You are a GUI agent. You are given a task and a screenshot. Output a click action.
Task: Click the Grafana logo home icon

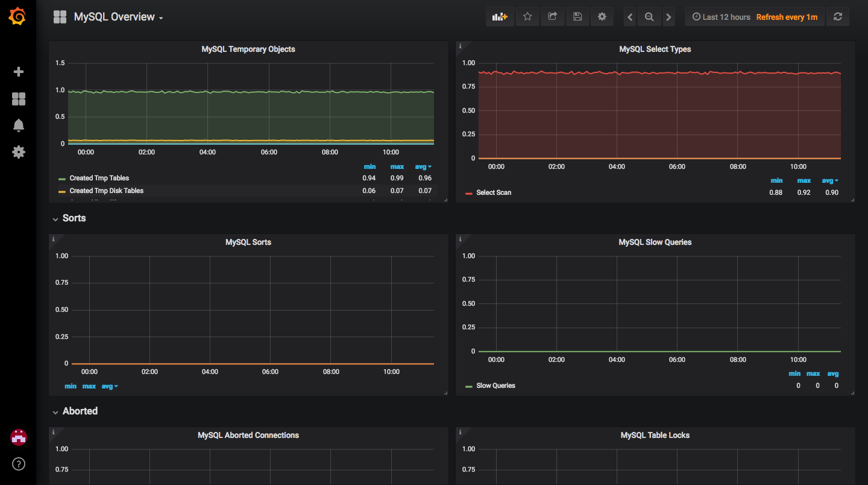[17, 17]
